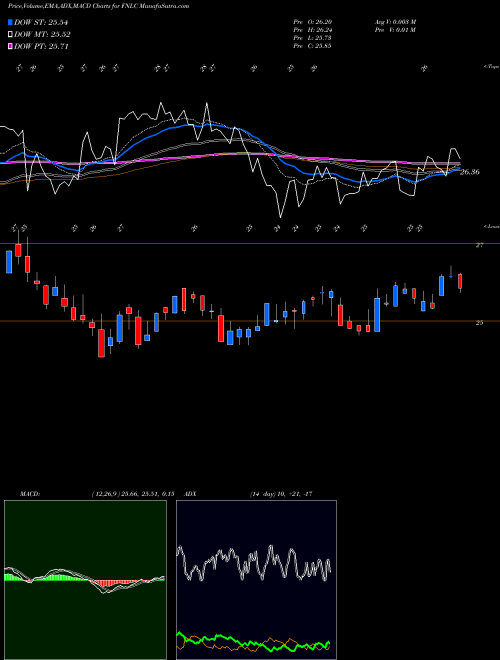This screenshot has height=660, width=500.
Task: Click the last red candlestick on the right
Action: (460, 281)
